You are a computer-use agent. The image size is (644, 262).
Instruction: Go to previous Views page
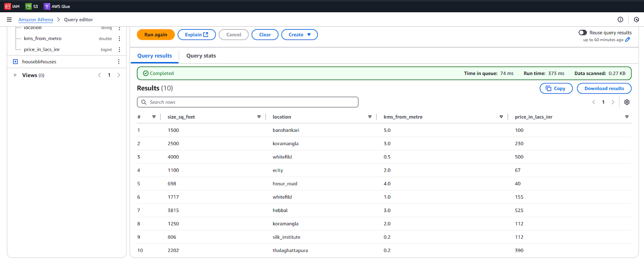click(99, 75)
